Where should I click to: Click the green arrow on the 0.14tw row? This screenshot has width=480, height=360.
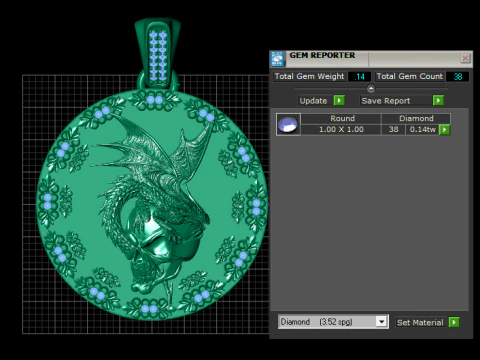point(445,129)
